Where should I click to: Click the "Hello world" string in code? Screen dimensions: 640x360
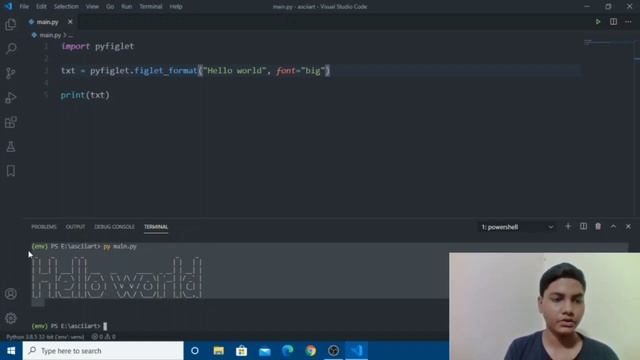(235, 71)
